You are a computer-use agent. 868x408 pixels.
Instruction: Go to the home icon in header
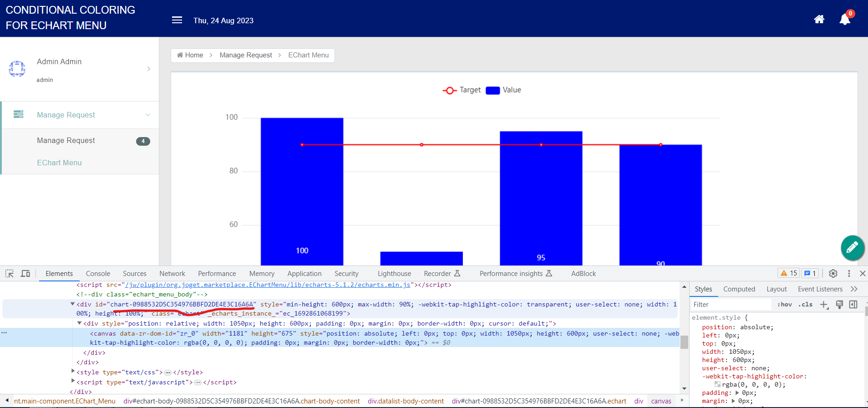(x=819, y=19)
